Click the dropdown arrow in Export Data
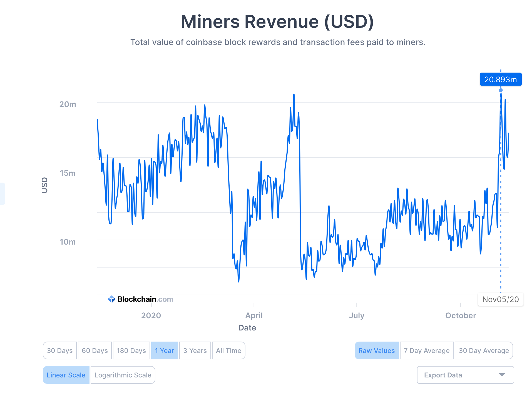 coord(502,375)
